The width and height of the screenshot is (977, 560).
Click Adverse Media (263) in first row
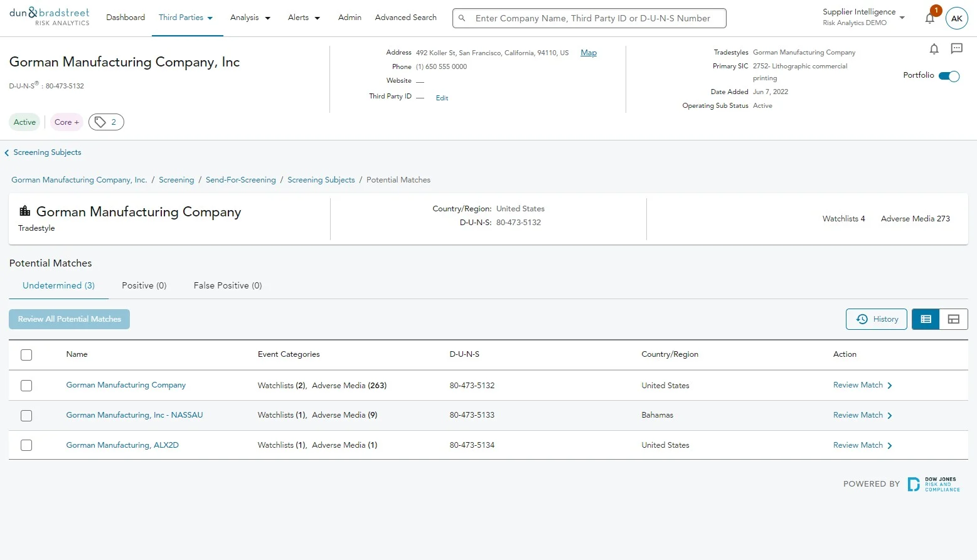(x=349, y=386)
